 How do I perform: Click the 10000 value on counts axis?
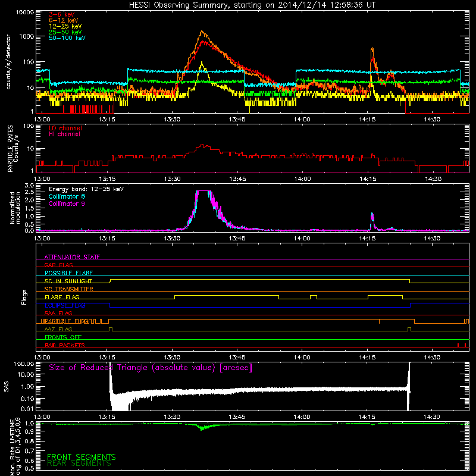[x=25, y=12]
